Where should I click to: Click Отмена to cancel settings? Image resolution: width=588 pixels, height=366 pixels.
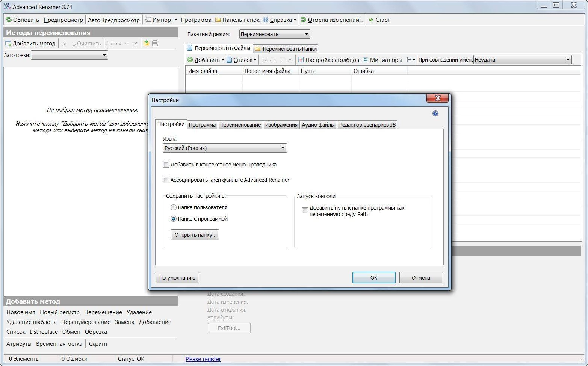[421, 278]
